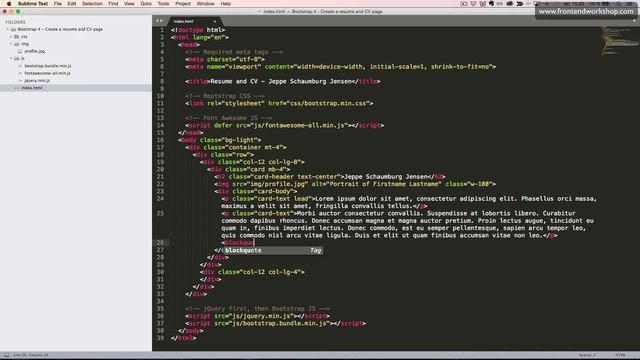Screen dimensions: 640x360
Task: Close the index.html tab
Action: pyautogui.click(x=215, y=21)
